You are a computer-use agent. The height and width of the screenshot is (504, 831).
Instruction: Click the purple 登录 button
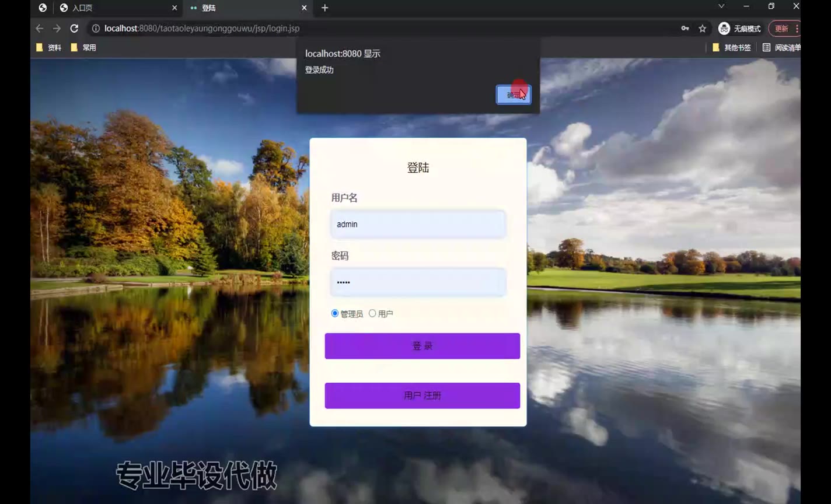(422, 346)
